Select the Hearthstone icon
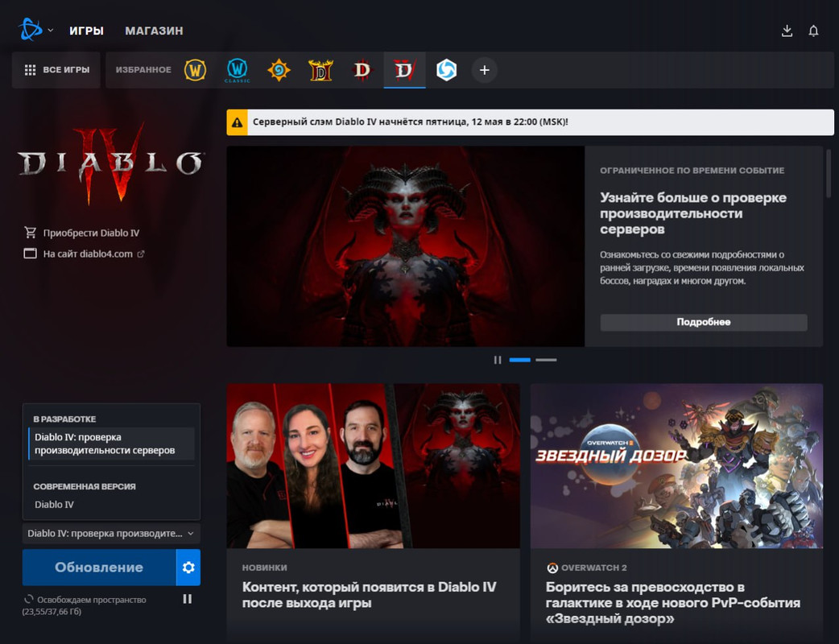 click(279, 70)
